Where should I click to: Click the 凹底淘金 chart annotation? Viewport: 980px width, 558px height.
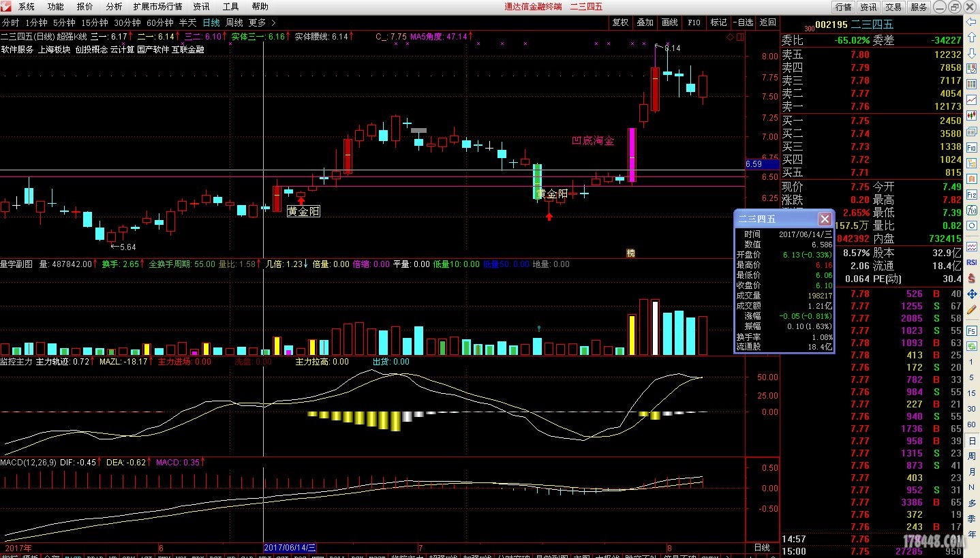pos(592,141)
